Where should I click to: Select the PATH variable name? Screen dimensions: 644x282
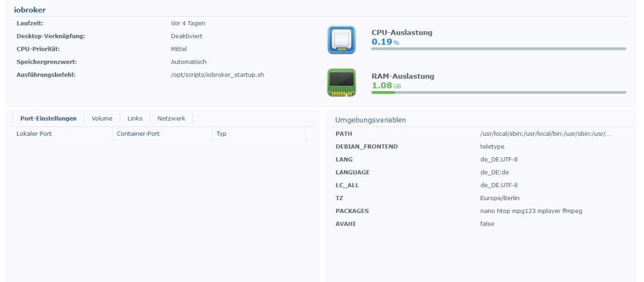point(344,134)
